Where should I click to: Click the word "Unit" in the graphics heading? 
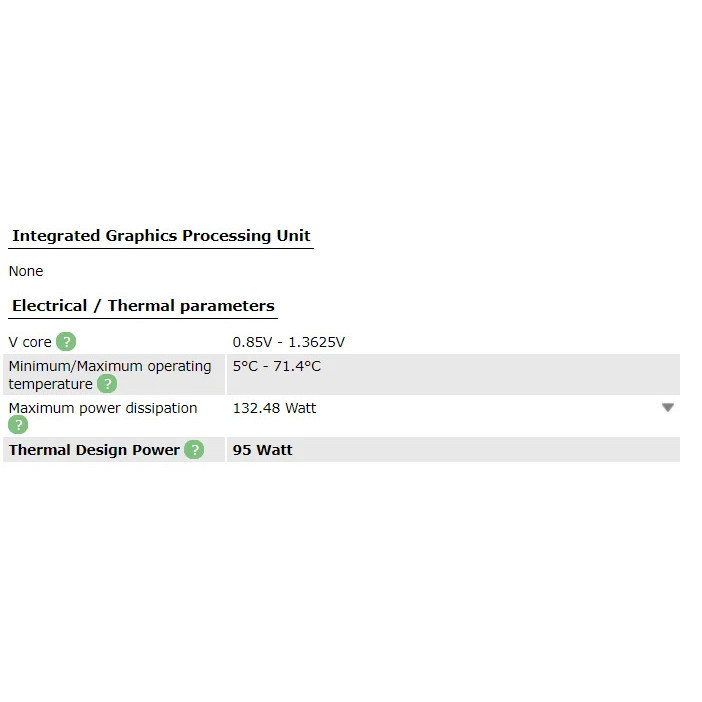tap(292, 236)
